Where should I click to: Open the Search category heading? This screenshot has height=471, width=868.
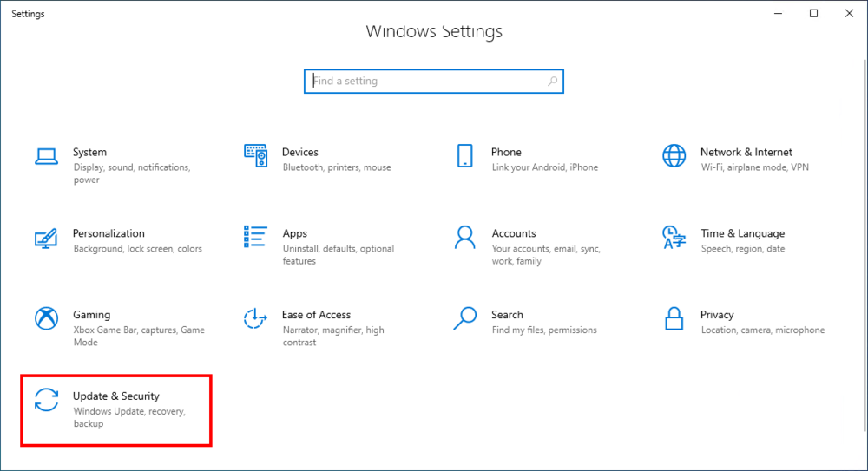click(x=507, y=315)
